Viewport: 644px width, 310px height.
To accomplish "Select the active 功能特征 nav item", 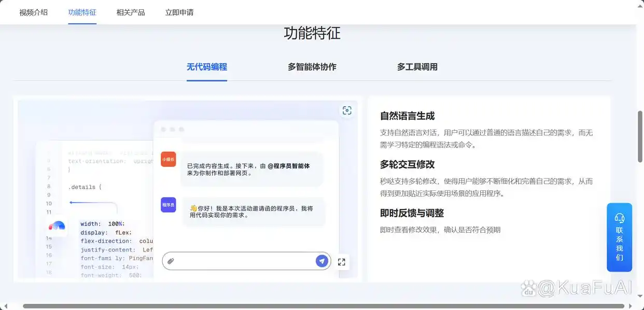I will pos(82,12).
